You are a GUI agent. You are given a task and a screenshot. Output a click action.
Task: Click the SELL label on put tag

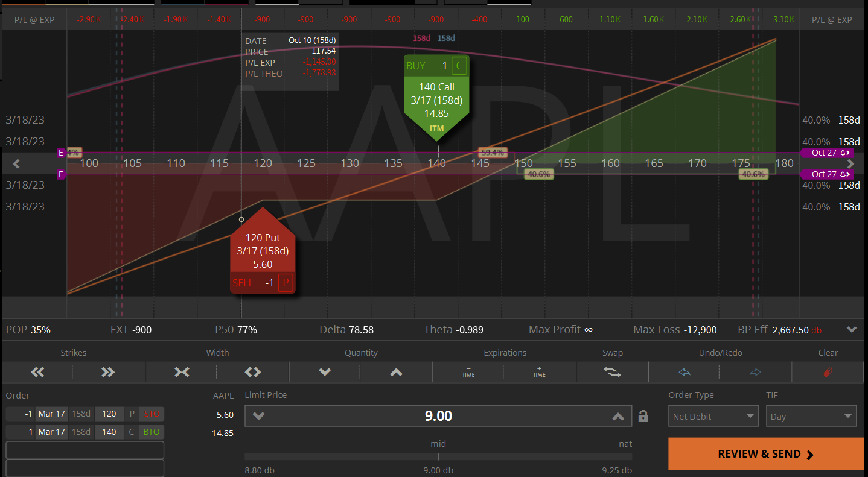(x=243, y=283)
